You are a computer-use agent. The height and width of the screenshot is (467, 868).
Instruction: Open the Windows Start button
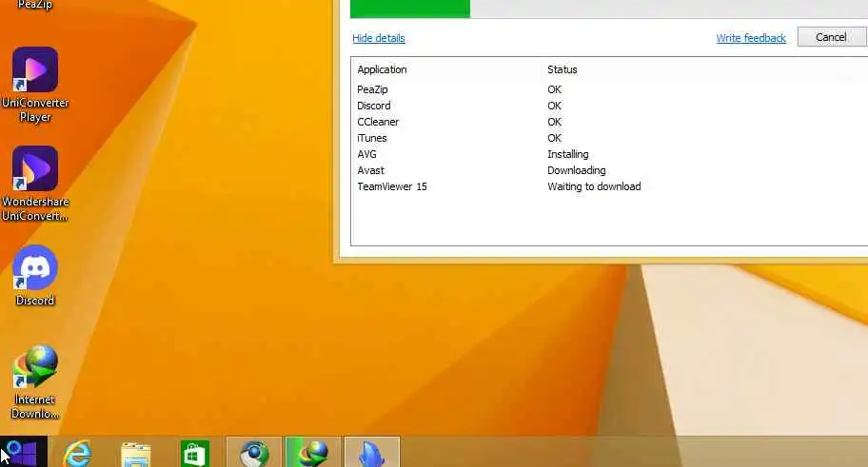point(23,452)
